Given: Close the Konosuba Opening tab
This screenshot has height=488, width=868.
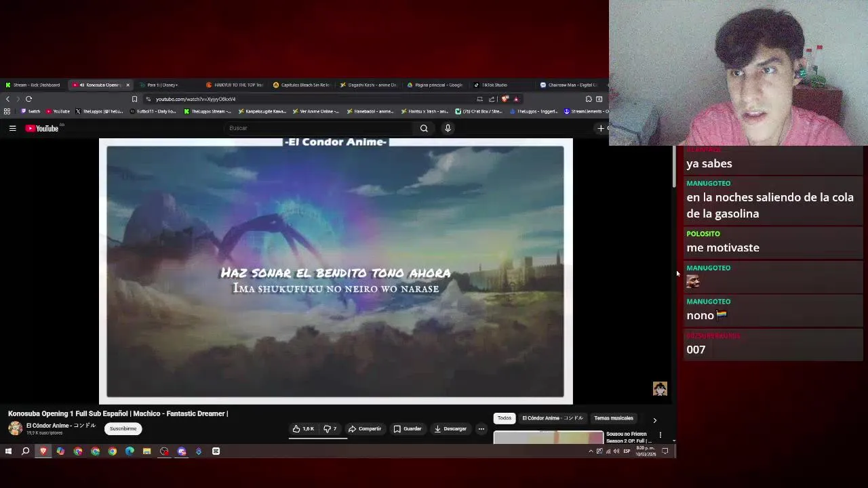Looking at the screenshot, I should (127, 85).
